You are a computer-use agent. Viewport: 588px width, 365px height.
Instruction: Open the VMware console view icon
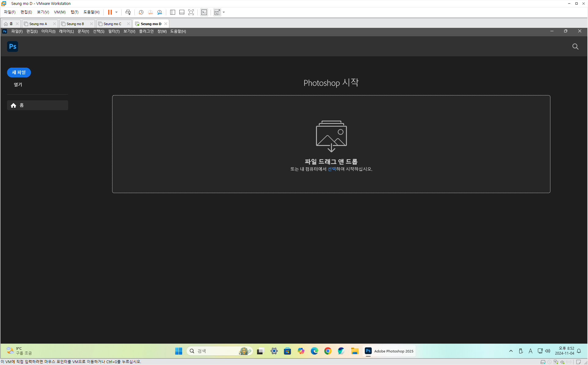(x=204, y=12)
